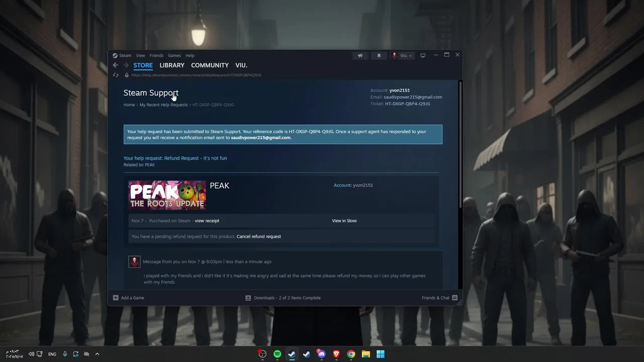Click the Refund Request - It's not fun title

click(195, 158)
